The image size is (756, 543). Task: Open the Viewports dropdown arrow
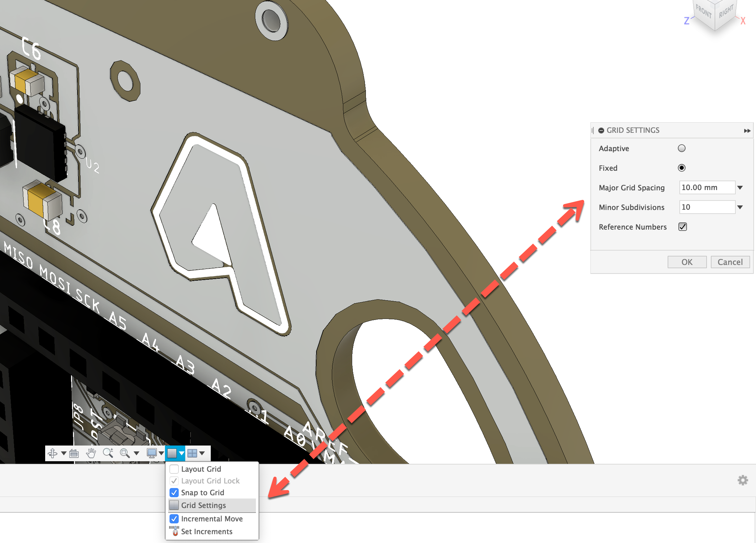[202, 453]
